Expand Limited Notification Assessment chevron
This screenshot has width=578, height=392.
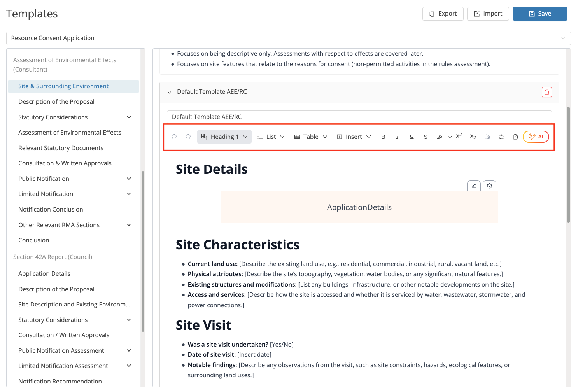click(129, 366)
